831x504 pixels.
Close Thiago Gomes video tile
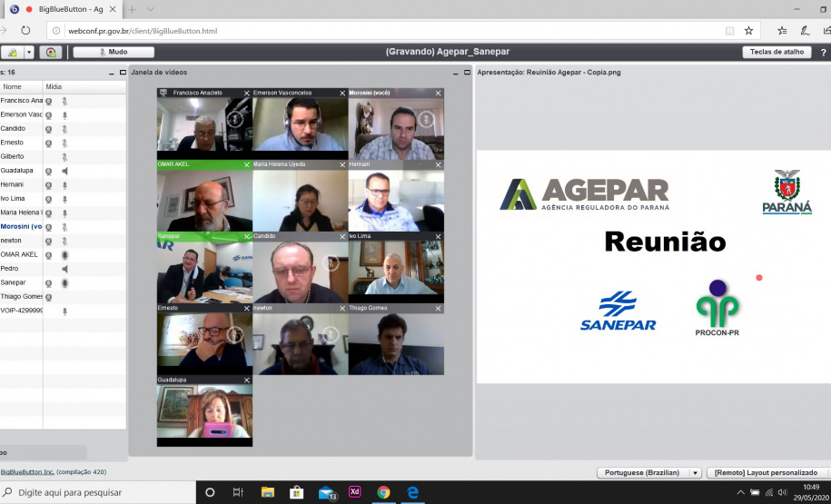pyautogui.click(x=439, y=309)
